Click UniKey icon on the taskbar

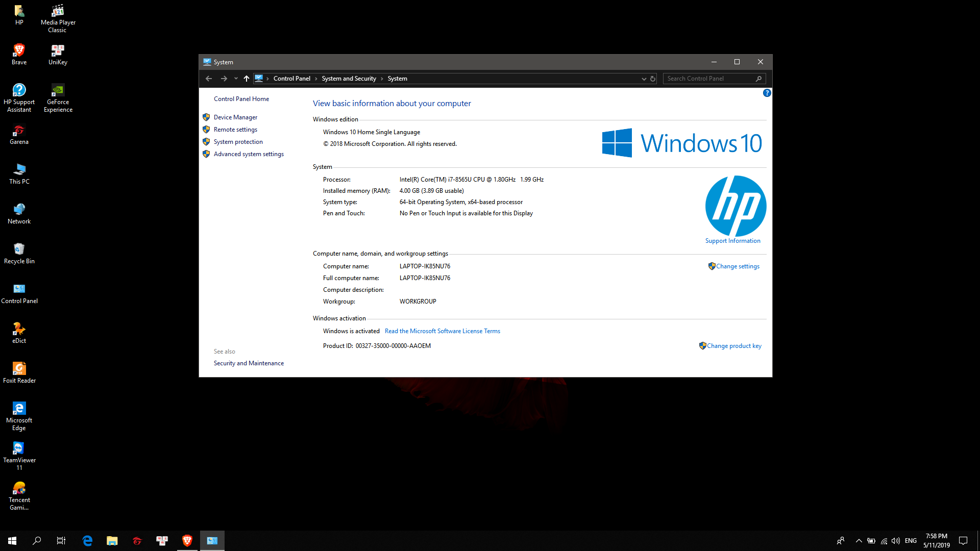(x=162, y=540)
